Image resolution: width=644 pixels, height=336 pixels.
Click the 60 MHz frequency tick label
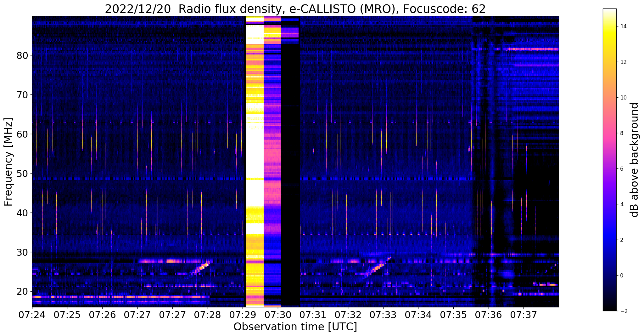coord(22,134)
